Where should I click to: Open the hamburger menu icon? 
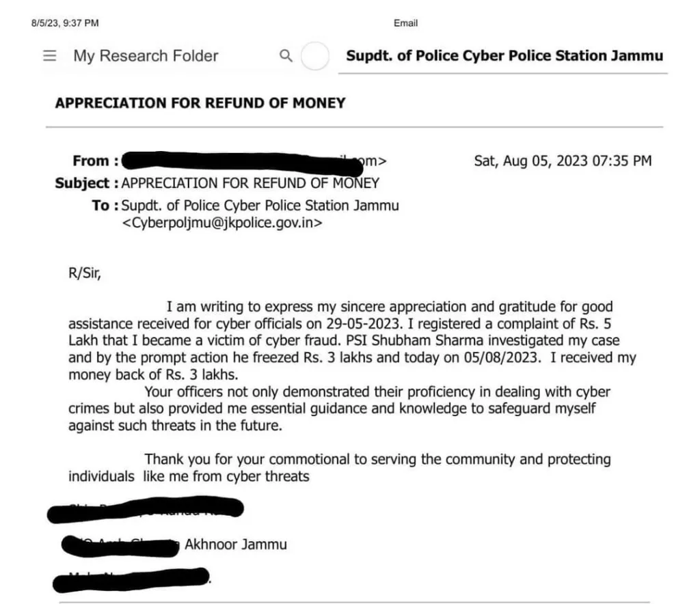coord(50,56)
